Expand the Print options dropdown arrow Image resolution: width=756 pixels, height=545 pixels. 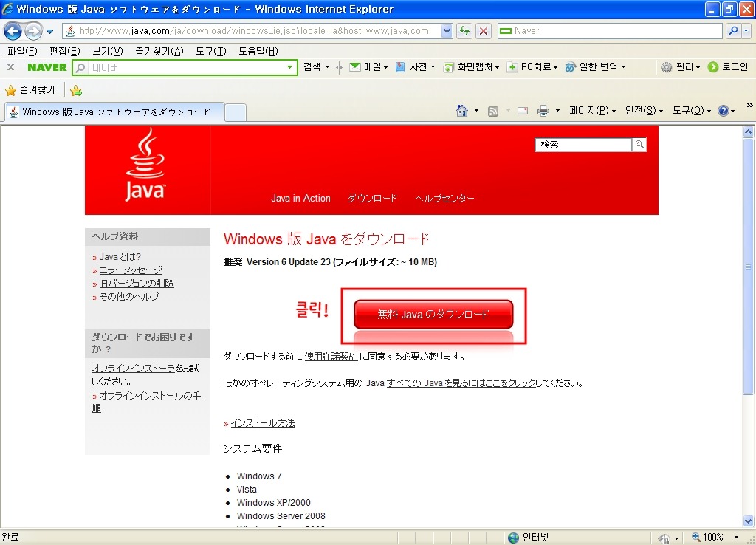tap(557, 111)
